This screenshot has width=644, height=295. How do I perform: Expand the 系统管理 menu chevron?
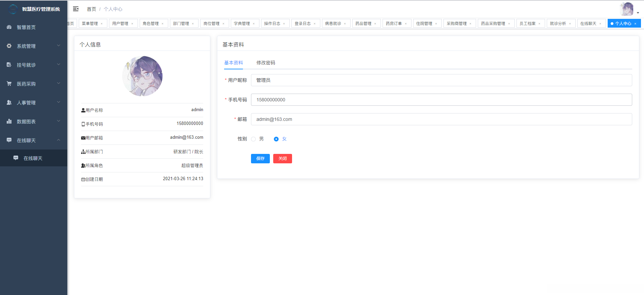point(59,45)
